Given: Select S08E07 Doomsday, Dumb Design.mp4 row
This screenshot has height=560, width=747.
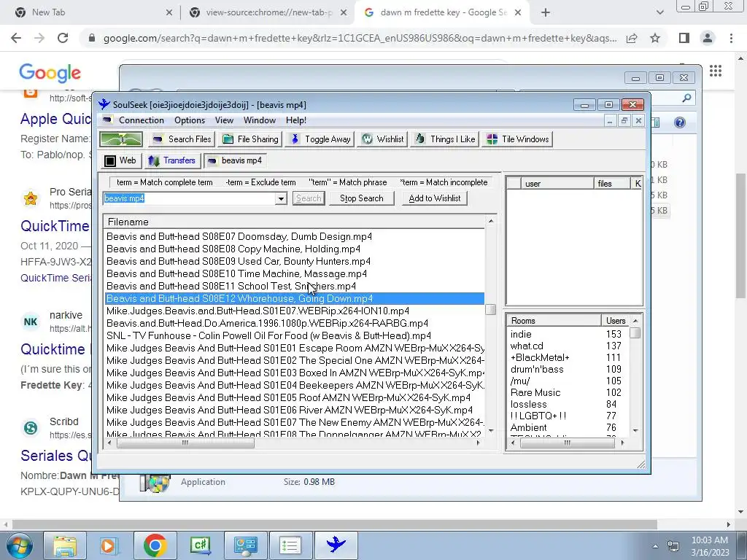Looking at the screenshot, I should [295, 237].
